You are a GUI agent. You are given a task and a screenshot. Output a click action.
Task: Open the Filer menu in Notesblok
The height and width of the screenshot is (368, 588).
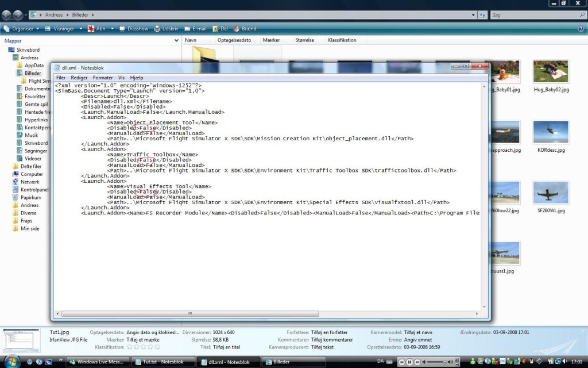tap(60, 78)
